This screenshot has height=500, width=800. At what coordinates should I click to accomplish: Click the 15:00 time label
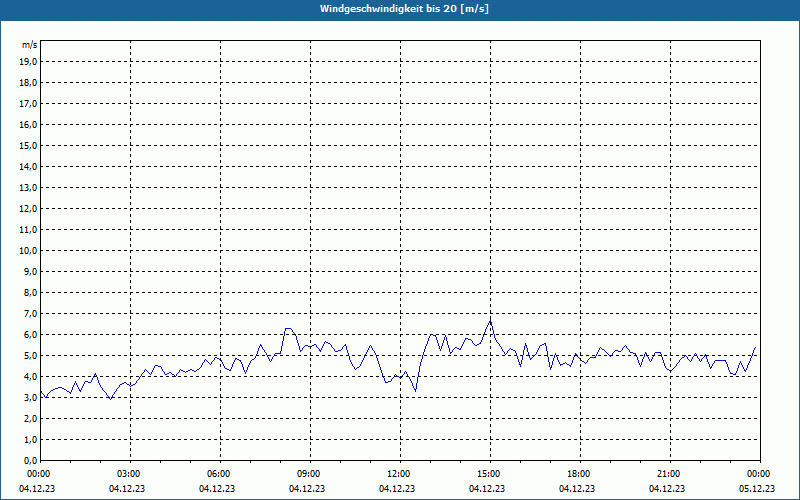(490, 474)
